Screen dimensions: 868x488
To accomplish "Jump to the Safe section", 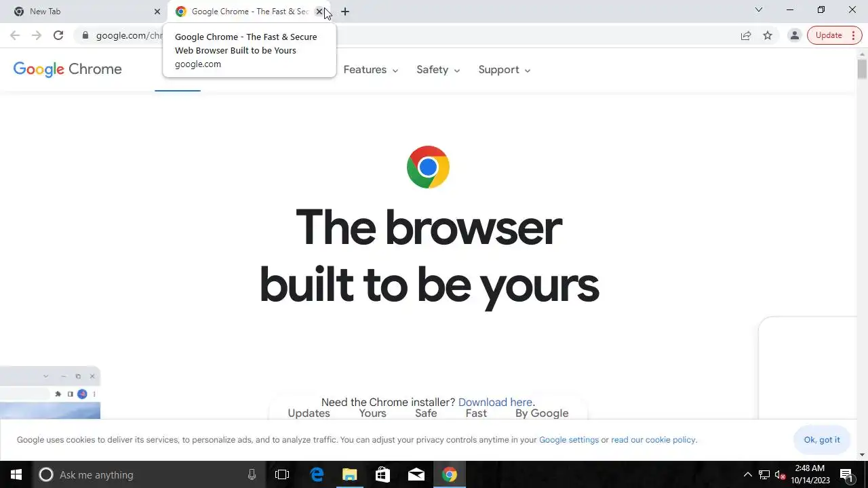I will pos(426,413).
